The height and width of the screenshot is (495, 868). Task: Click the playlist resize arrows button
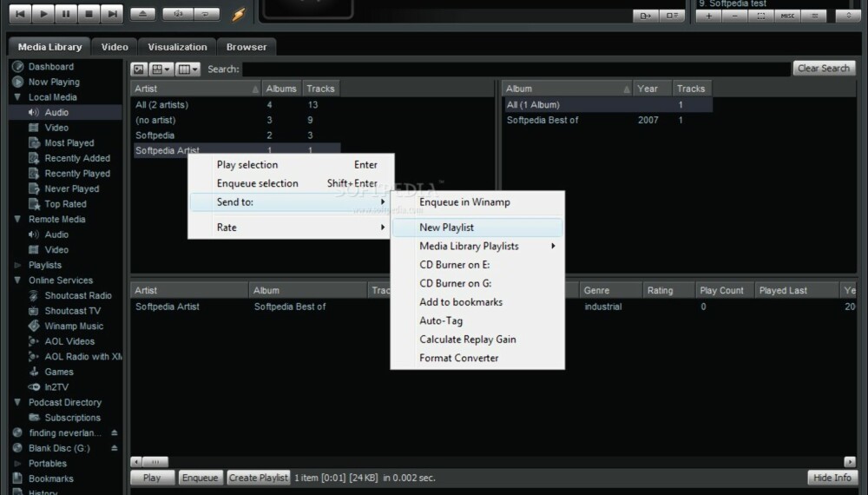pyautogui.click(x=848, y=16)
